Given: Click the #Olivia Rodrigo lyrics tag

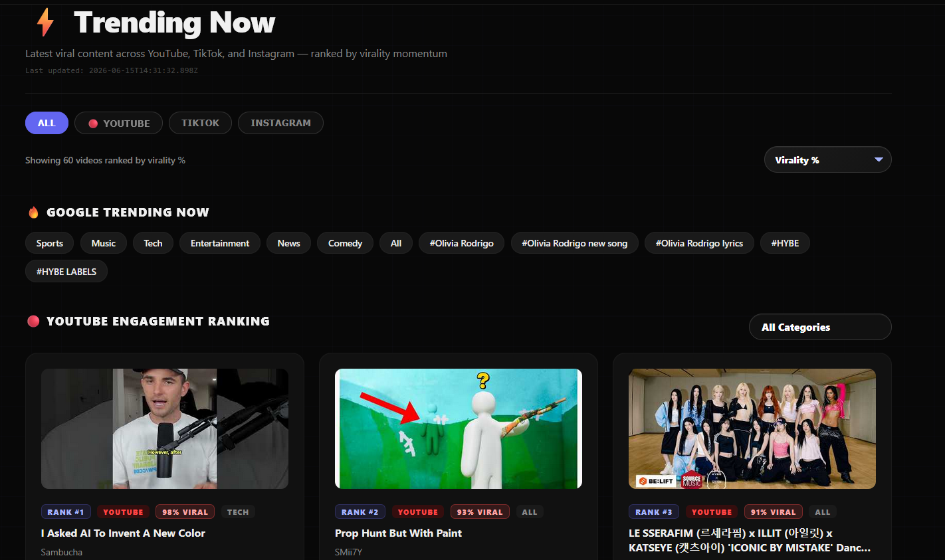Looking at the screenshot, I should coord(699,243).
